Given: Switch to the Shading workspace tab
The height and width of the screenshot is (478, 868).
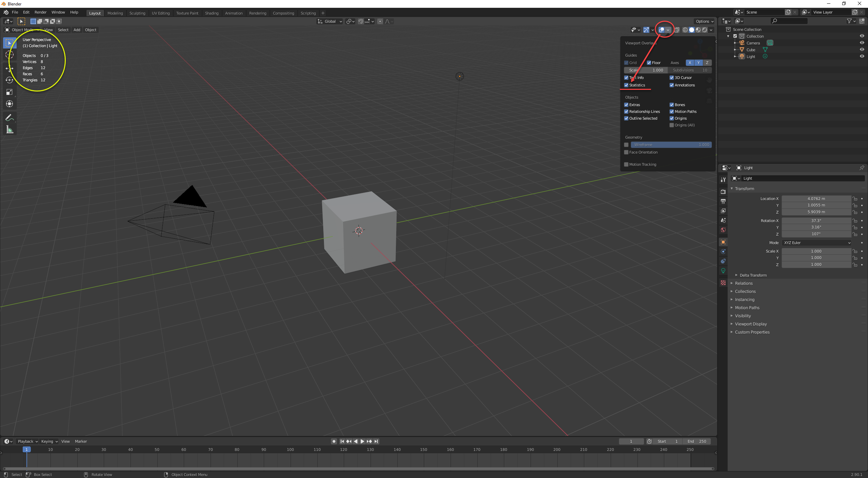Looking at the screenshot, I should click(x=212, y=13).
